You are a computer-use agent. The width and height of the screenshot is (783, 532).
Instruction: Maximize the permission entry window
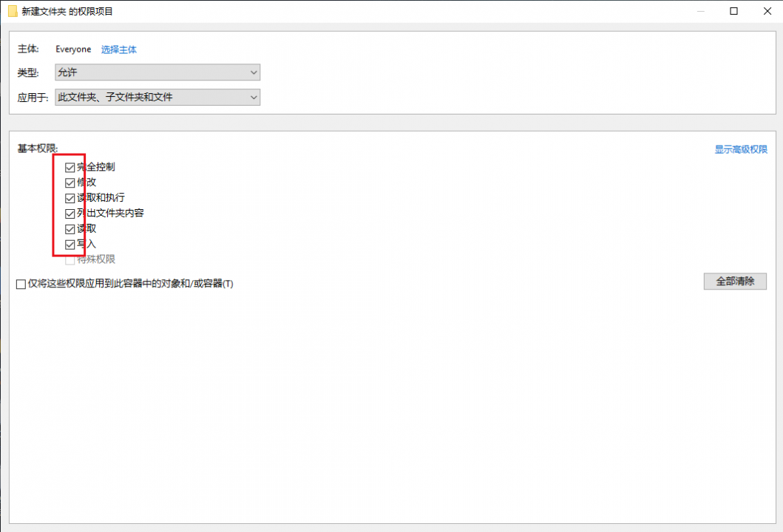733,11
